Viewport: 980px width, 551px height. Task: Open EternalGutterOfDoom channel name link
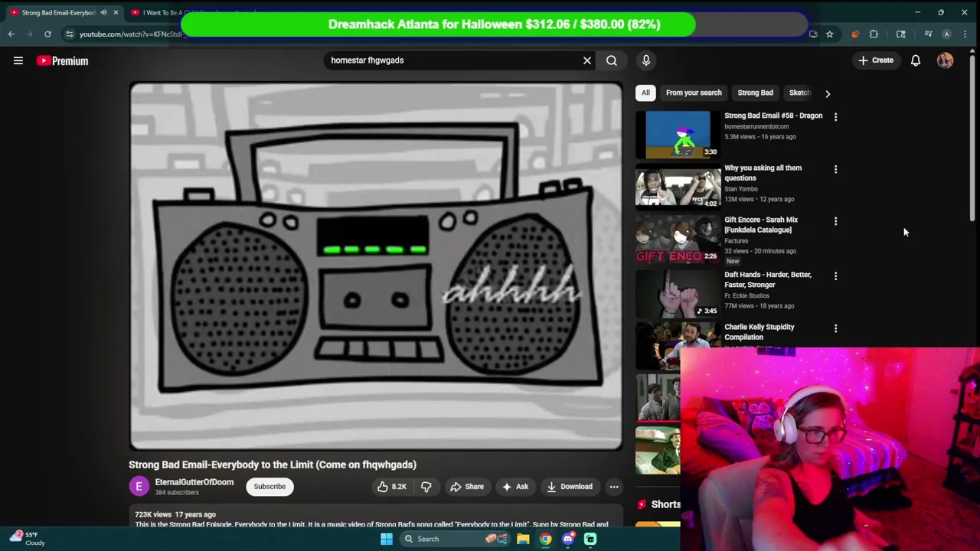(x=194, y=482)
